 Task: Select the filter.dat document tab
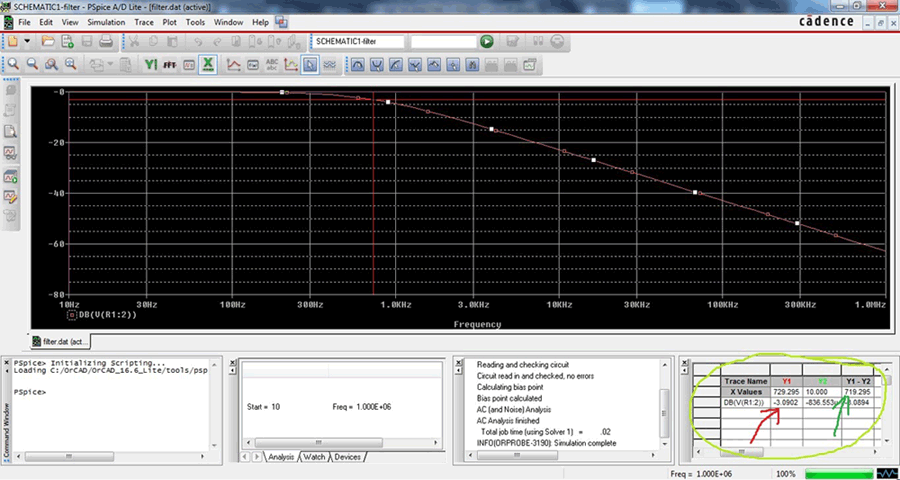pos(61,342)
